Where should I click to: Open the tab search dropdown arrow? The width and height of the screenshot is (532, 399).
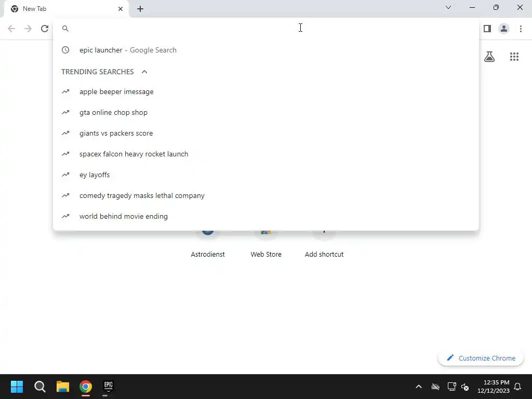point(448,7)
